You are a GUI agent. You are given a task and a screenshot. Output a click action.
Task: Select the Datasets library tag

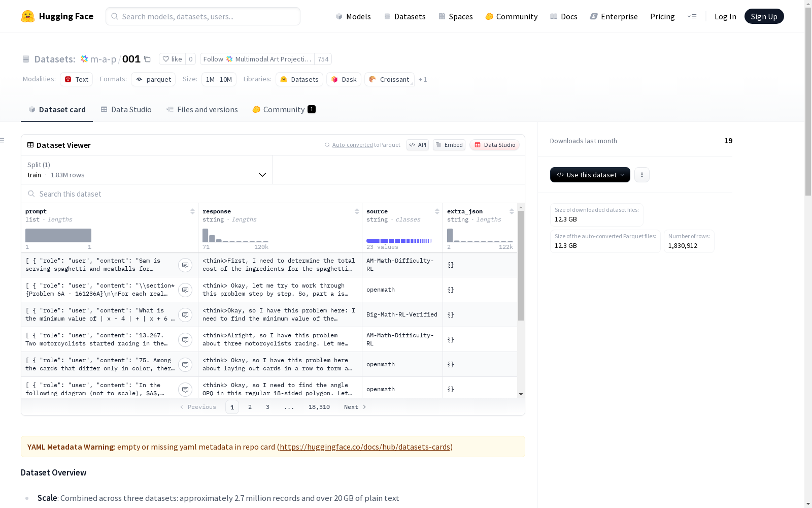tap(299, 79)
